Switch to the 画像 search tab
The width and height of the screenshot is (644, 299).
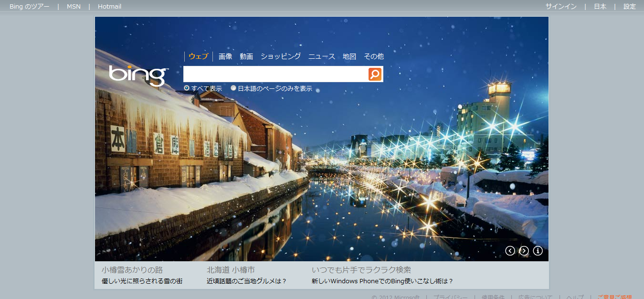pos(225,56)
